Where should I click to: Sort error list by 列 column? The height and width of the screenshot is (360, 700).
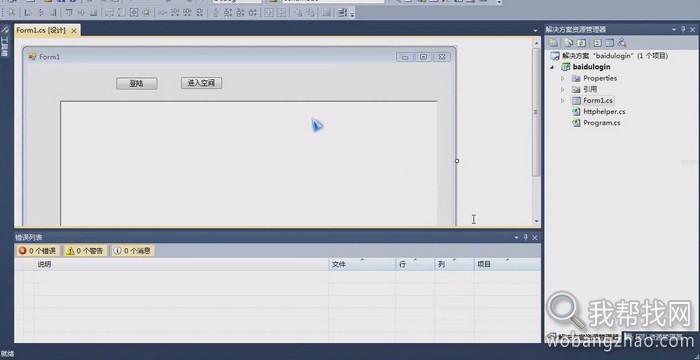click(454, 264)
